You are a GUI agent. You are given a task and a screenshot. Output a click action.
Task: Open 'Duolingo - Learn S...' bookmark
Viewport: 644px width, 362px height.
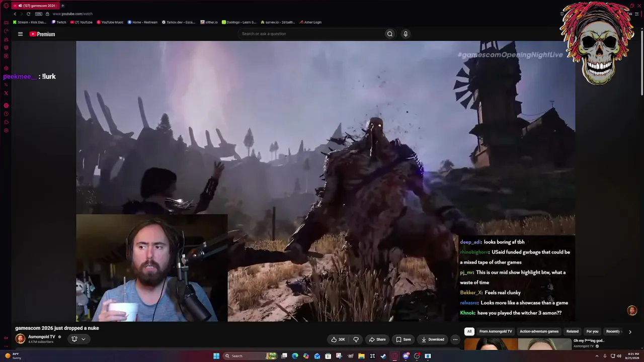[239, 22]
